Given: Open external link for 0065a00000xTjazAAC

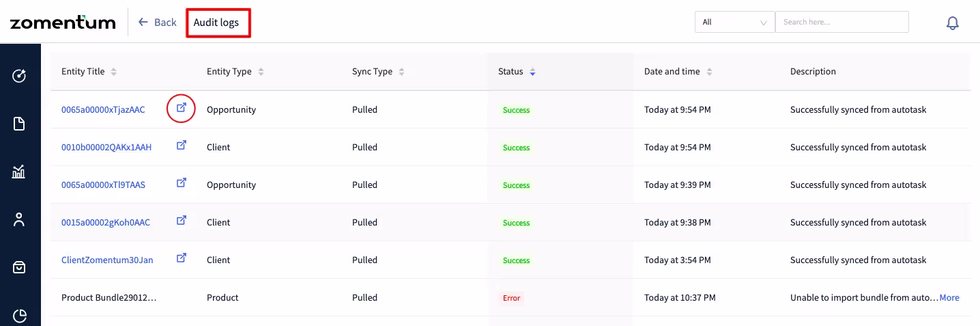Looking at the screenshot, I should click(x=182, y=108).
